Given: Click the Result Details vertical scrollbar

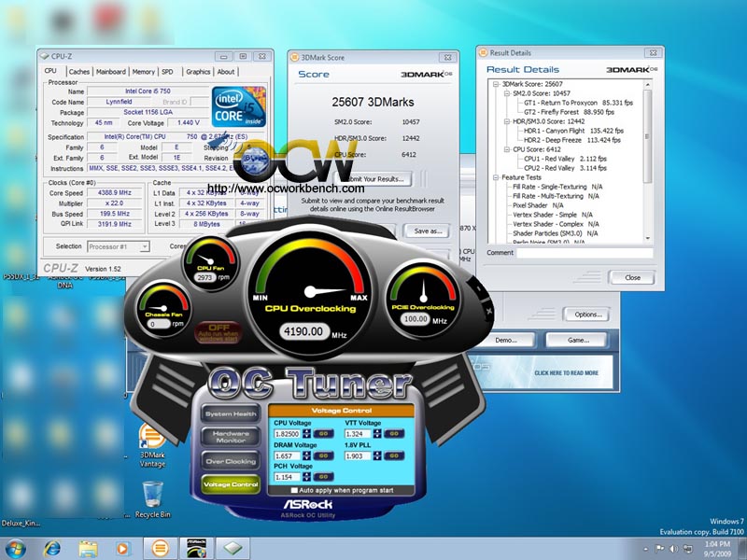Looking at the screenshot, I should (x=647, y=161).
